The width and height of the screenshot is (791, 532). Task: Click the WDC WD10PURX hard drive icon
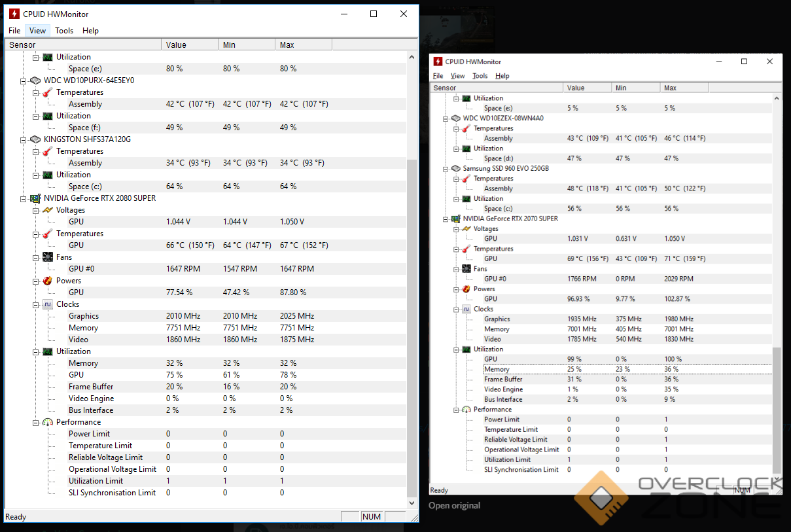pyautogui.click(x=35, y=80)
